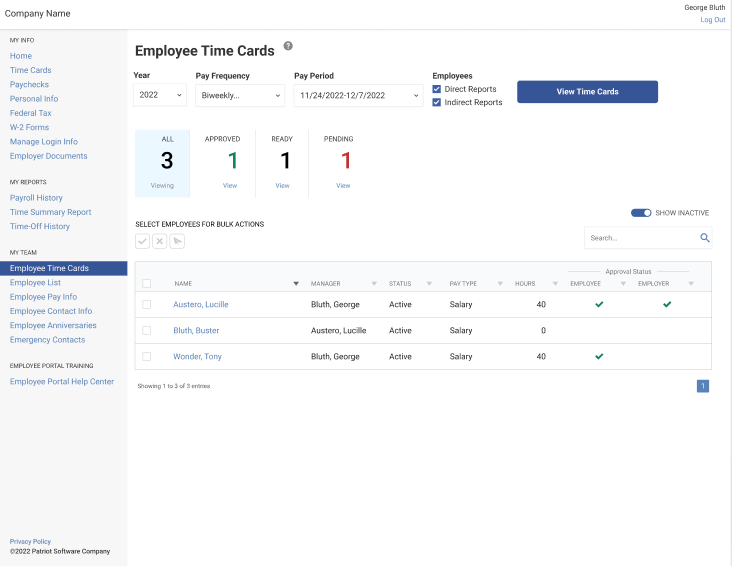Viewport: 732px width, 566px height.
Task: Open Employee Portal Help Center
Action: (62, 382)
